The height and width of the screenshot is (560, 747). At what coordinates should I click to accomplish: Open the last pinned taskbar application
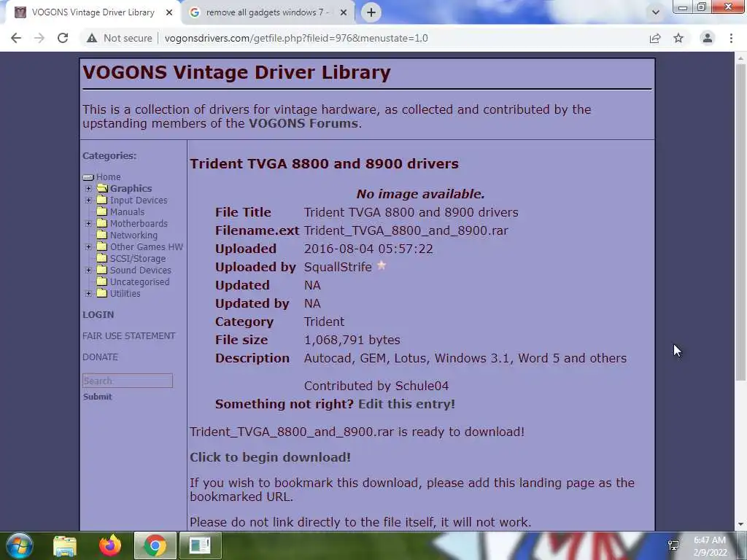[200, 545]
